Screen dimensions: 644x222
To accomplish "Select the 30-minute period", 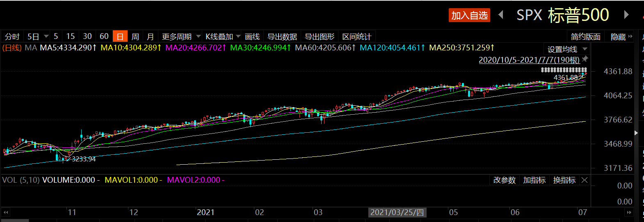I will point(87,36).
